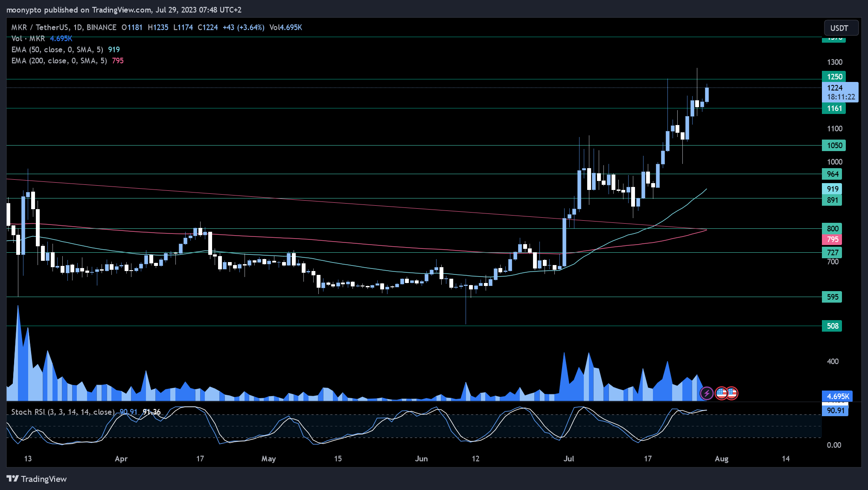Image resolution: width=868 pixels, height=490 pixels.
Task: Click the TradingView logo at bottom
Action: [37, 479]
